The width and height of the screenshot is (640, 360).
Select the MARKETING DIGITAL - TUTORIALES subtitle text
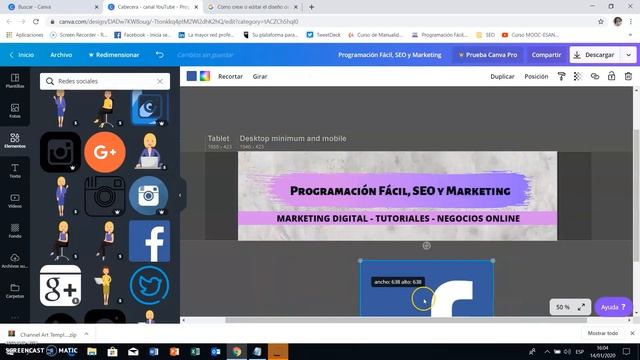click(398, 218)
